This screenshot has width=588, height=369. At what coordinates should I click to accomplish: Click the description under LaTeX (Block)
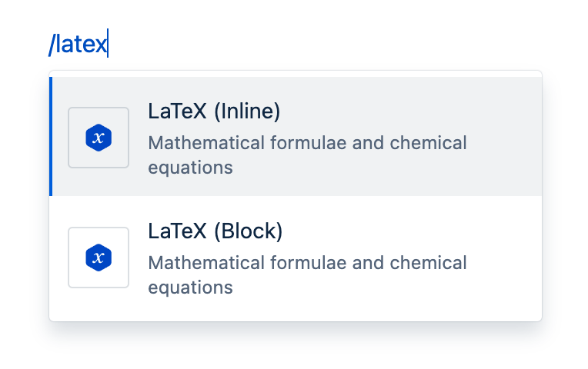pyautogui.click(x=306, y=274)
